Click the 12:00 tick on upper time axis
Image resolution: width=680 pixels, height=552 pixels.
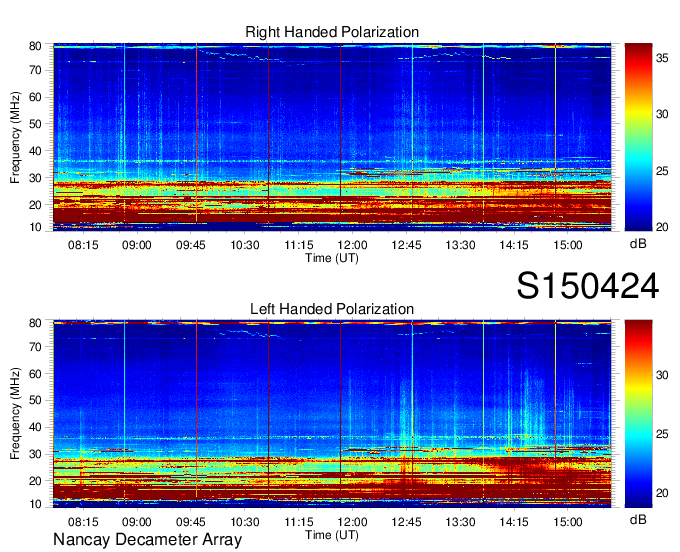[353, 245]
